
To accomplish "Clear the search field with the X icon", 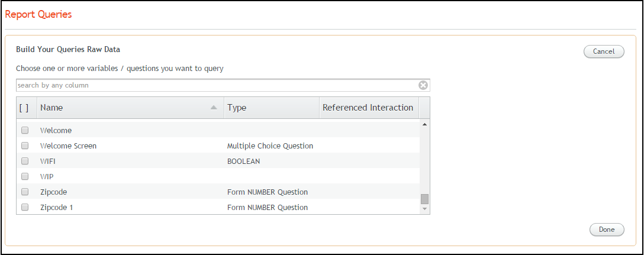I will point(423,85).
